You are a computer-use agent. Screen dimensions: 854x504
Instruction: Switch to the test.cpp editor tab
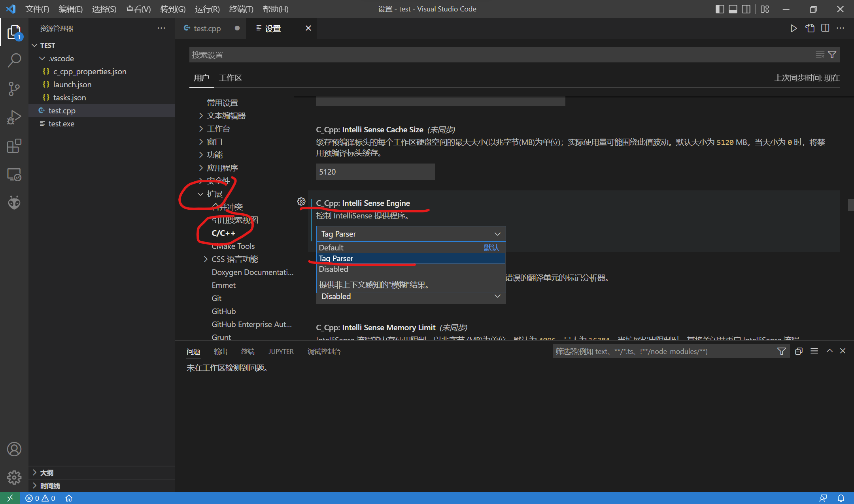coord(210,28)
